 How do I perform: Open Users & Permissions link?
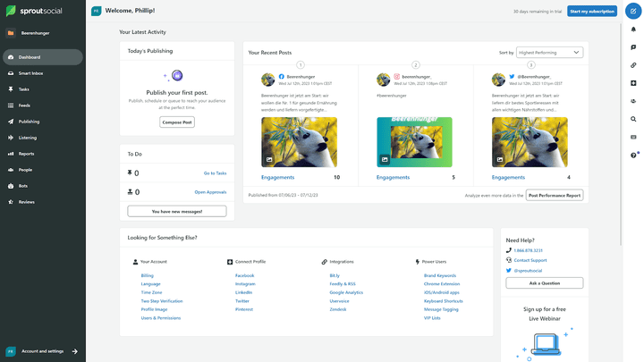pyautogui.click(x=161, y=318)
